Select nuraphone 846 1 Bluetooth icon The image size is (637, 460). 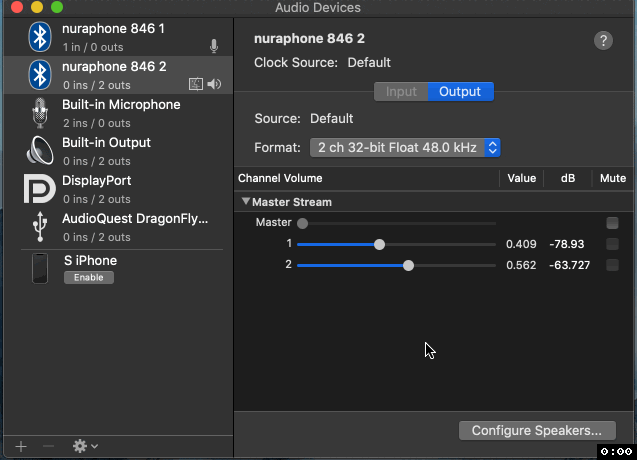(40, 37)
